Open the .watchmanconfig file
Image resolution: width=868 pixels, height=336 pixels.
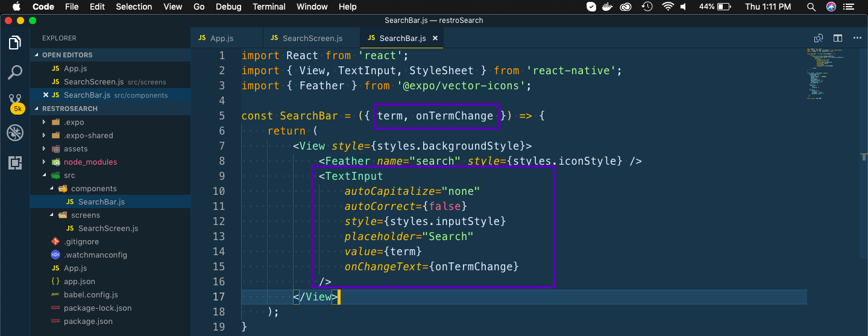pos(110,255)
